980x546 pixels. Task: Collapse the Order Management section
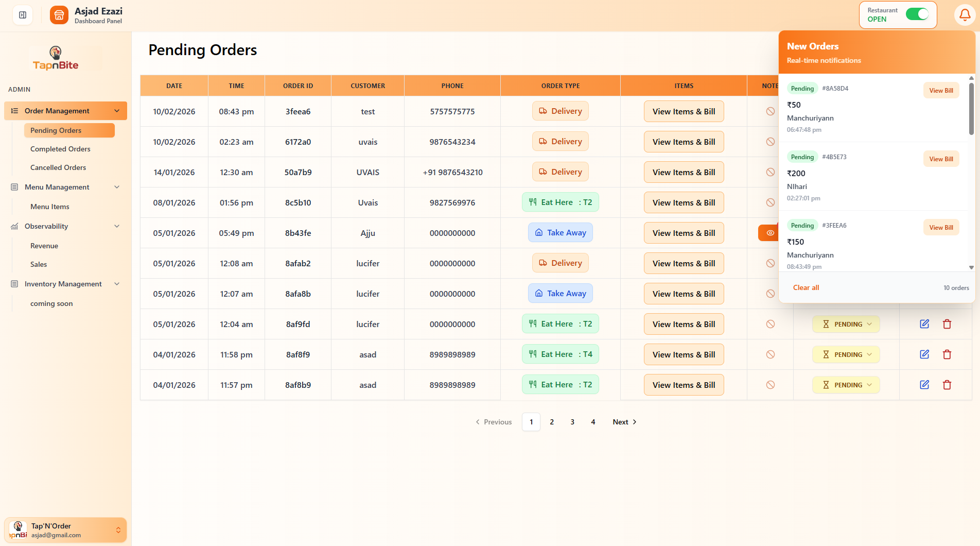(x=117, y=111)
